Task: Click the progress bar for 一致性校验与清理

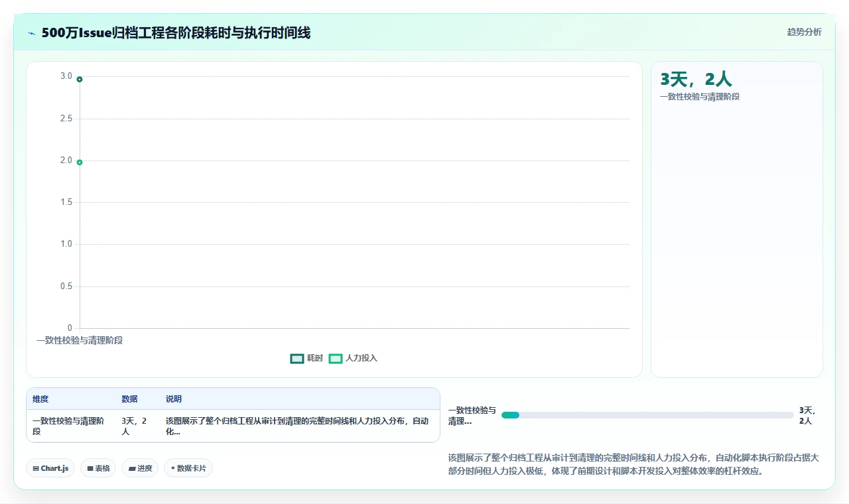Action: (647, 415)
